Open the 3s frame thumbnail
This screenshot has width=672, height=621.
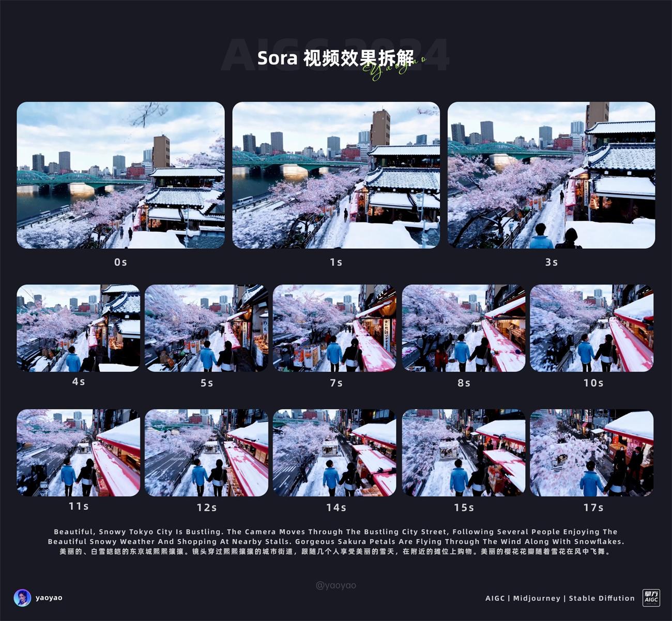(x=551, y=176)
